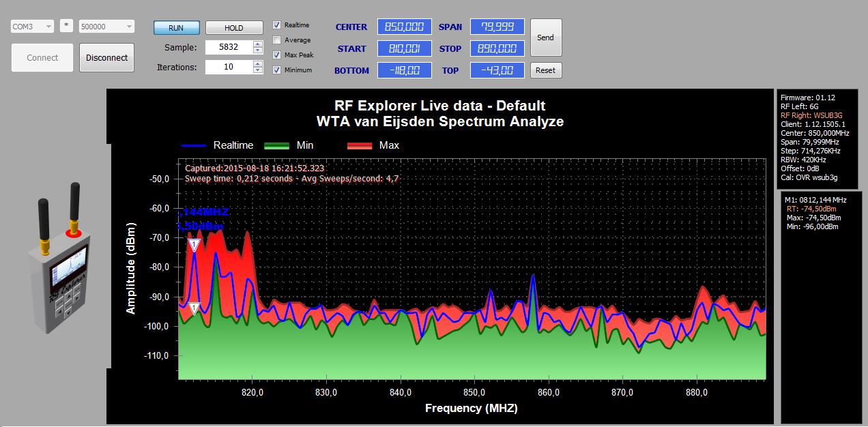
Task: Edit the SPAN frequency field
Action: pyautogui.click(x=497, y=27)
